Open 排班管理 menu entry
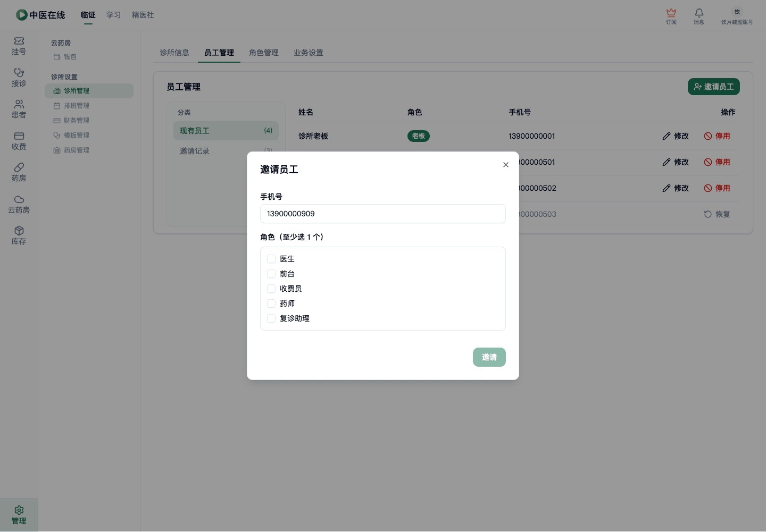The height and width of the screenshot is (532, 766). point(89,106)
